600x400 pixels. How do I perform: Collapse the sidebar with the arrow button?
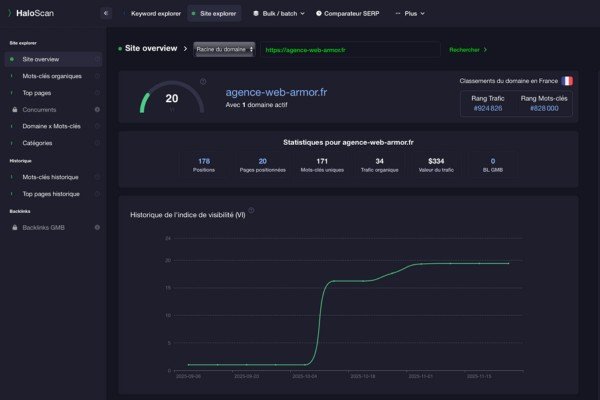coord(106,14)
